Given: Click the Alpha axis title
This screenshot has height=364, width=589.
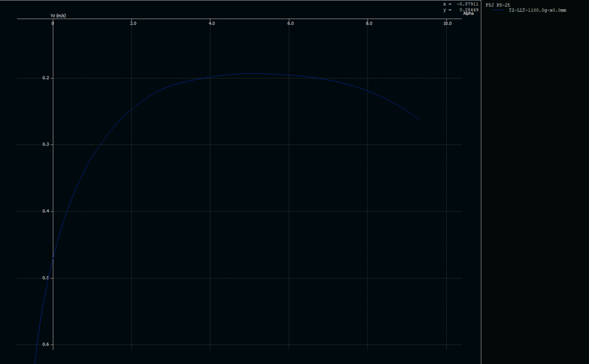Looking at the screenshot, I should [x=468, y=13].
